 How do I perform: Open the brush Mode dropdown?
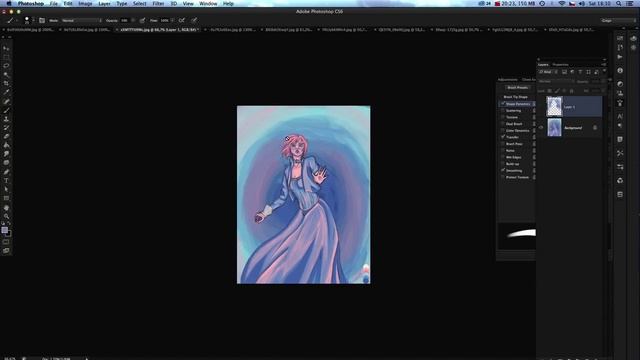click(x=82, y=20)
